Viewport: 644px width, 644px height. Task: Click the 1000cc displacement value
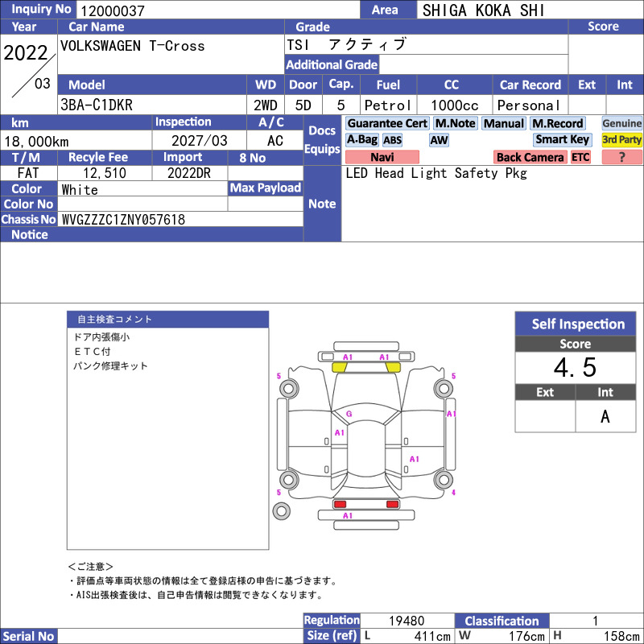(455, 105)
